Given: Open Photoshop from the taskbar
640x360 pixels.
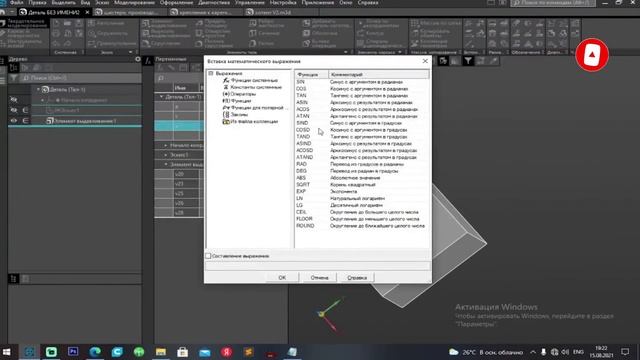Looking at the screenshot, I should coord(73,352).
